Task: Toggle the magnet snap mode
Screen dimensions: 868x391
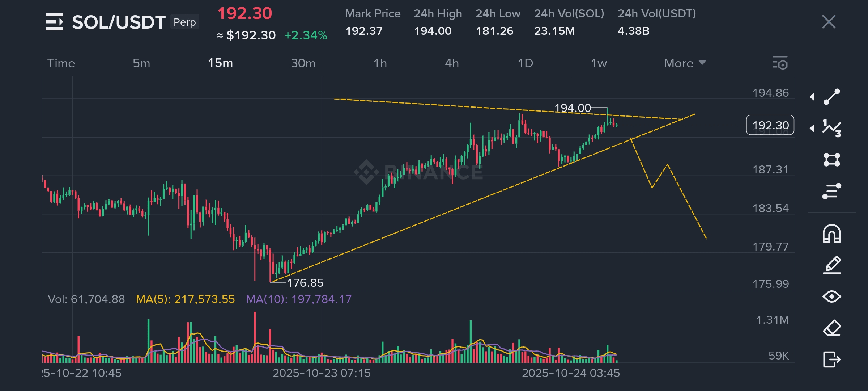Action: 831,234
